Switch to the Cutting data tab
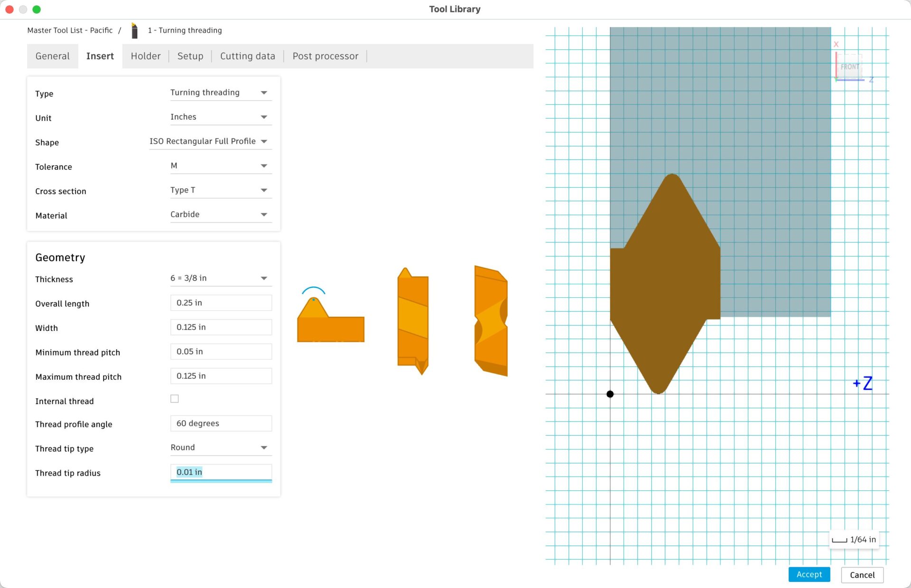Image resolution: width=911 pixels, height=588 pixels. pyautogui.click(x=247, y=56)
